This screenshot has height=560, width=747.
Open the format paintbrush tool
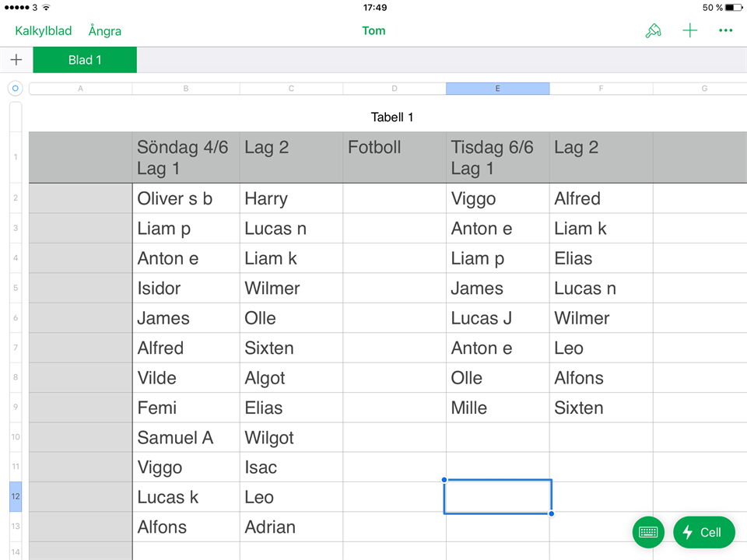[653, 31]
